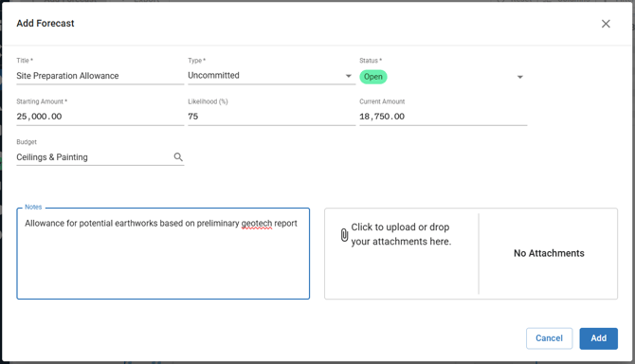635x364 pixels.
Task: Expand the Status dropdown arrow
Action: [520, 77]
